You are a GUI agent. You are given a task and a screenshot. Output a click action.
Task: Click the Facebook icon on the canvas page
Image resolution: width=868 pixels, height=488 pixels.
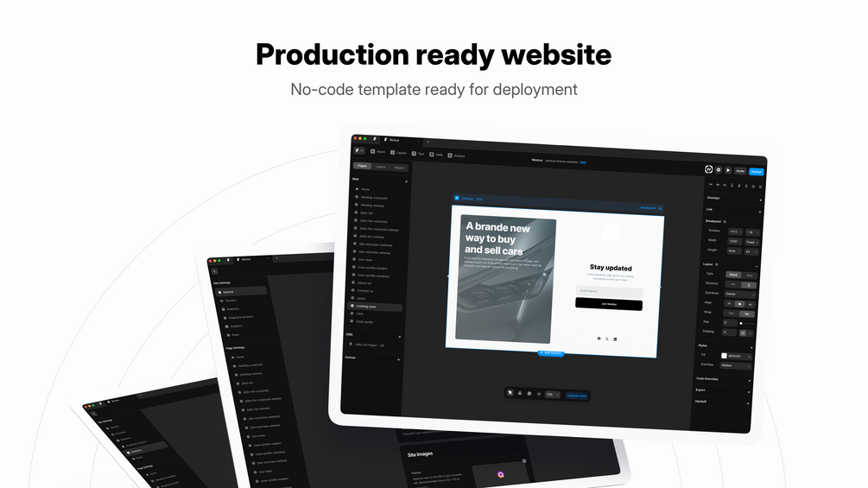[x=599, y=338]
